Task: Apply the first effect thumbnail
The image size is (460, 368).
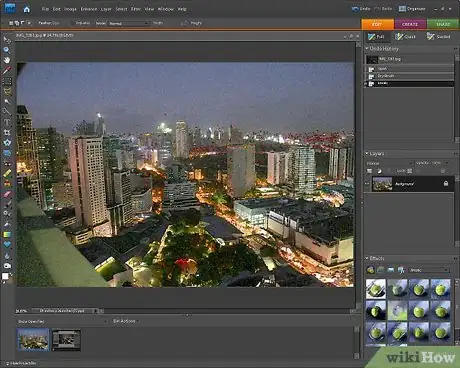Action: pos(376,289)
